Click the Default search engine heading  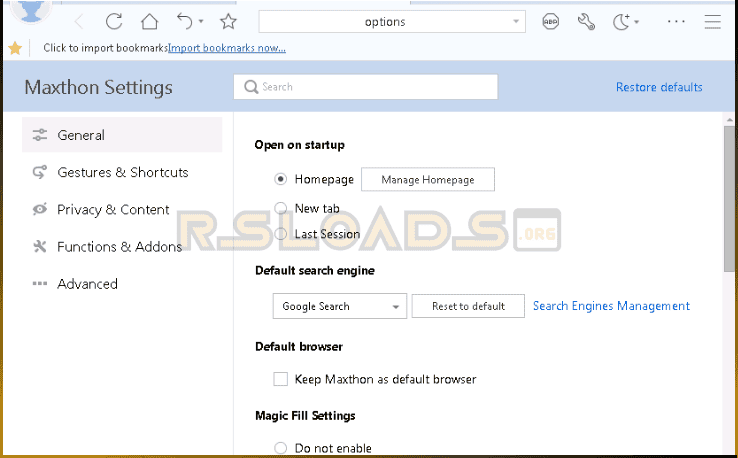tap(315, 271)
